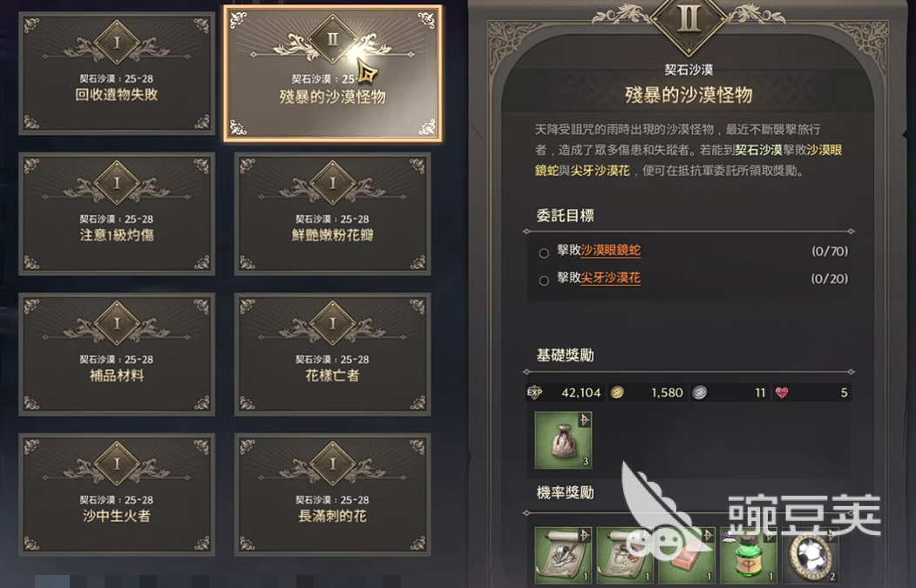Select the 擊敗沙漠眼鏡蛇 objective circle

tap(544, 253)
